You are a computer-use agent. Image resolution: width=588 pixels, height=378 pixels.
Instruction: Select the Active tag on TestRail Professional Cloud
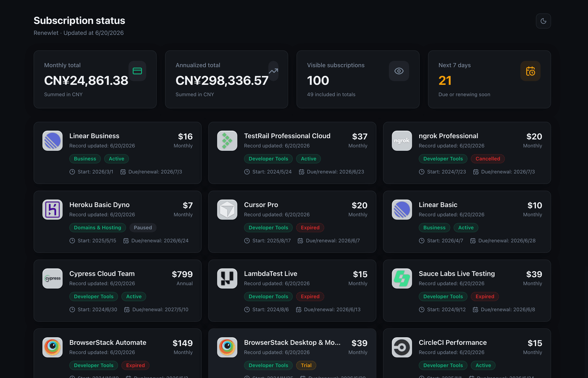[x=309, y=159]
